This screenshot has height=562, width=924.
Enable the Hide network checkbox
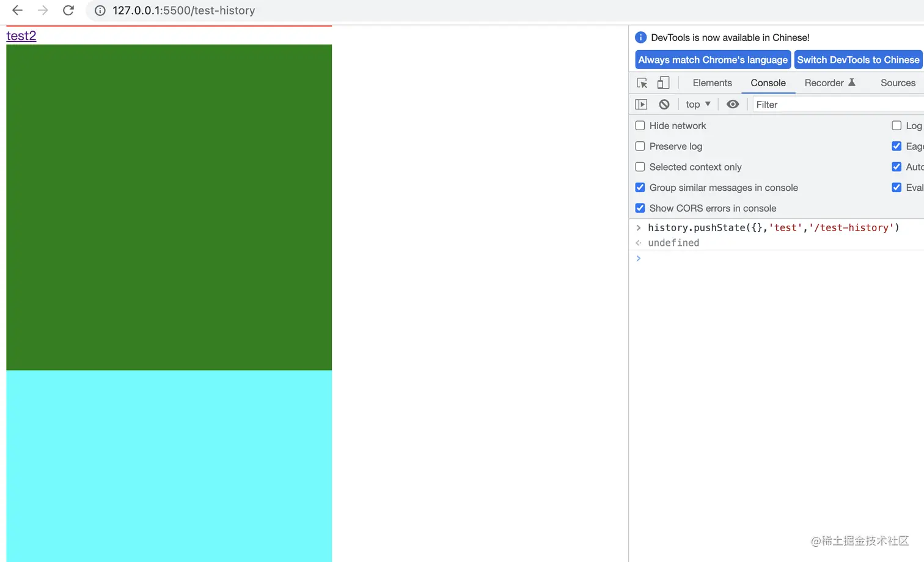[x=640, y=125]
